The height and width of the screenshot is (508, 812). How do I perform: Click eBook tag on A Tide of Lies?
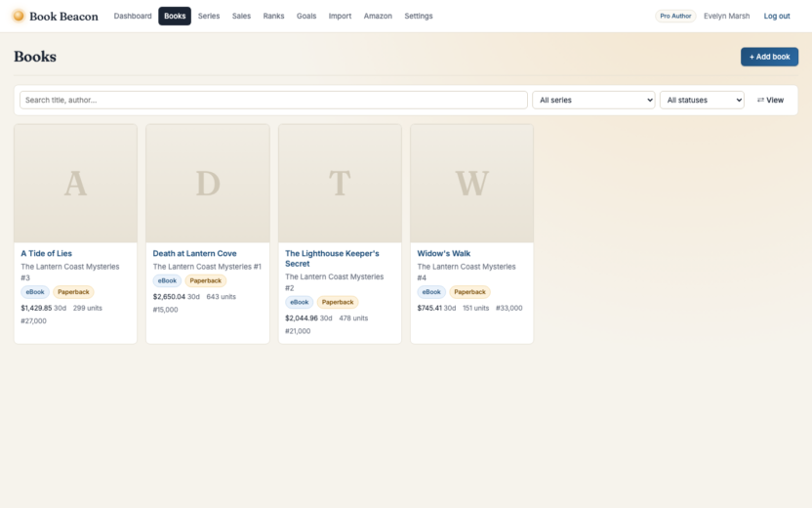pyautogui.click(x=35, y=292)
